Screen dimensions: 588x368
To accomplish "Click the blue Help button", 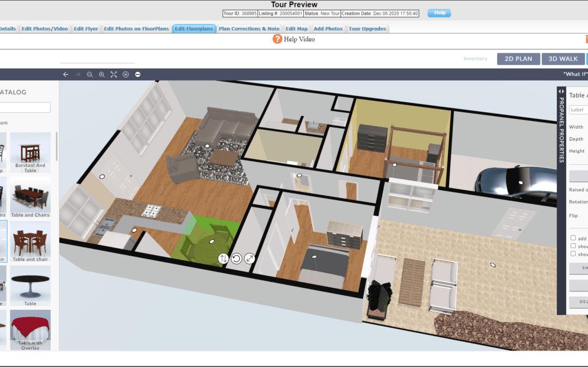I will tap(439, 13).
